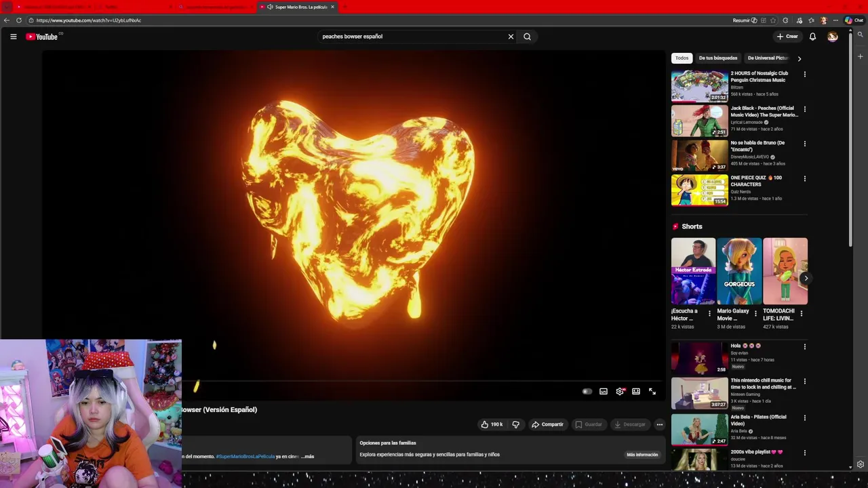Open the YouTube account avatar menu
This screenshot has height=488, width=868.
pyautogui.click(x=833, y=37)
